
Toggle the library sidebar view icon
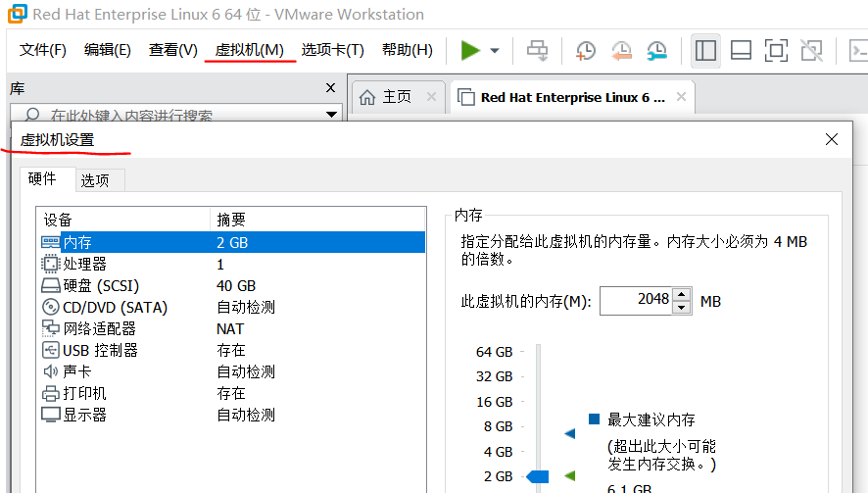705,50
